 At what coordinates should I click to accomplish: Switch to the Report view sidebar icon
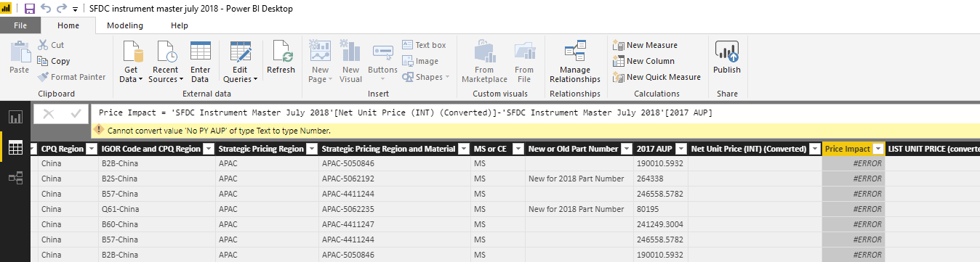[15, 118]
